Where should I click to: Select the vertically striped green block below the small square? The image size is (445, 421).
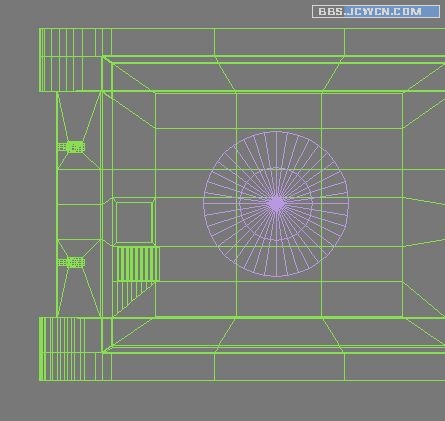click(137, 264)
